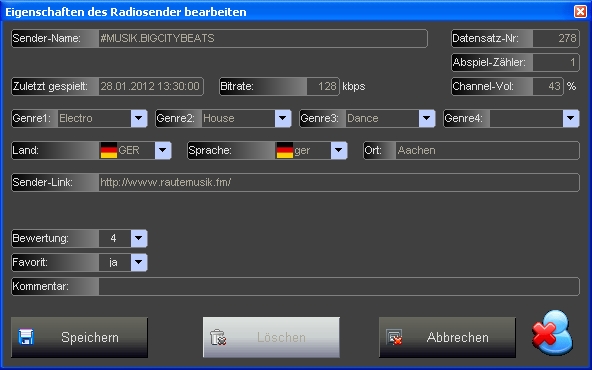Close the Eigenschaften dialog window
Image resolution: width=592 pixels, height=370 pixels.
coord(580,12)
